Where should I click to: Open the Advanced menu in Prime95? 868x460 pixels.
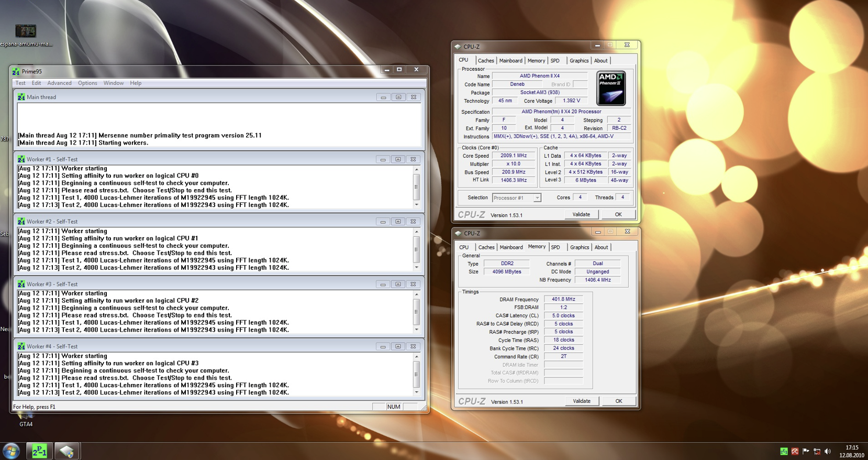[59, 83]
